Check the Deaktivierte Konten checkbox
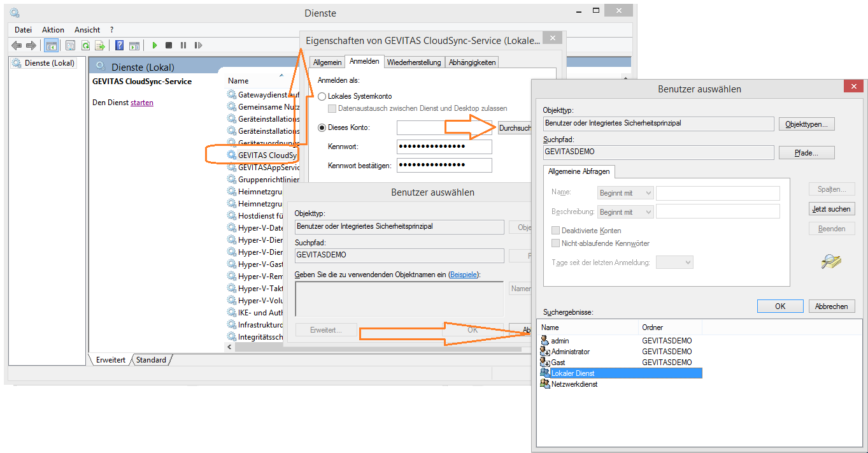868x453 pixels. 556,231
